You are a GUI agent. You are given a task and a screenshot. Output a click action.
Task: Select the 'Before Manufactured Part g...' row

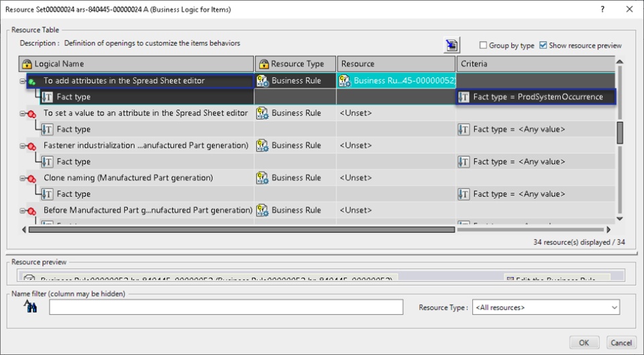click(x=148, y=210)
